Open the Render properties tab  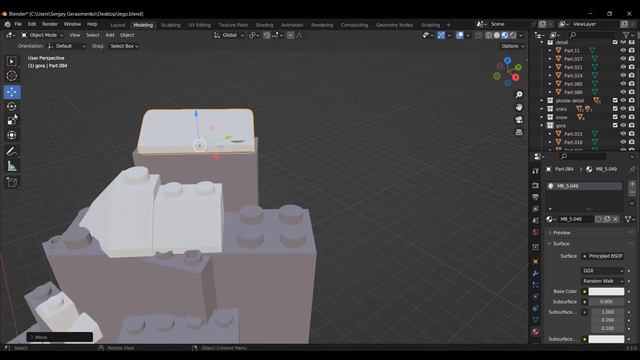536,185
